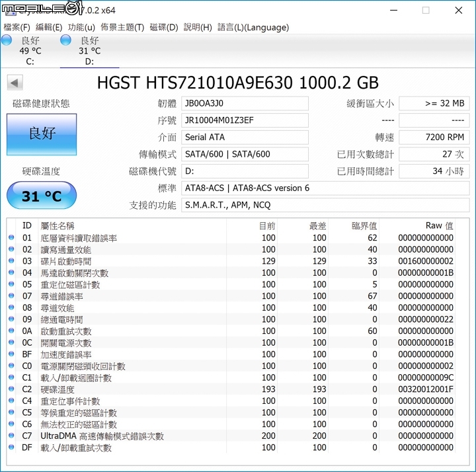Image resolution: width=476 pixels, height=472 pixels.
Task: Select the 載入/卸載重試次數 attribute row
Action: click(x=231, y=448)
